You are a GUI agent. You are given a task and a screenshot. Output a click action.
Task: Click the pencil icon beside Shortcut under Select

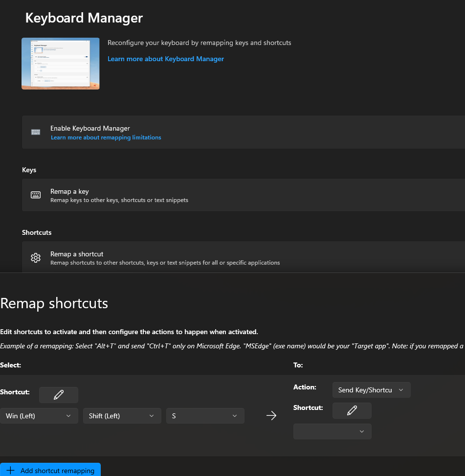point(58,395)
